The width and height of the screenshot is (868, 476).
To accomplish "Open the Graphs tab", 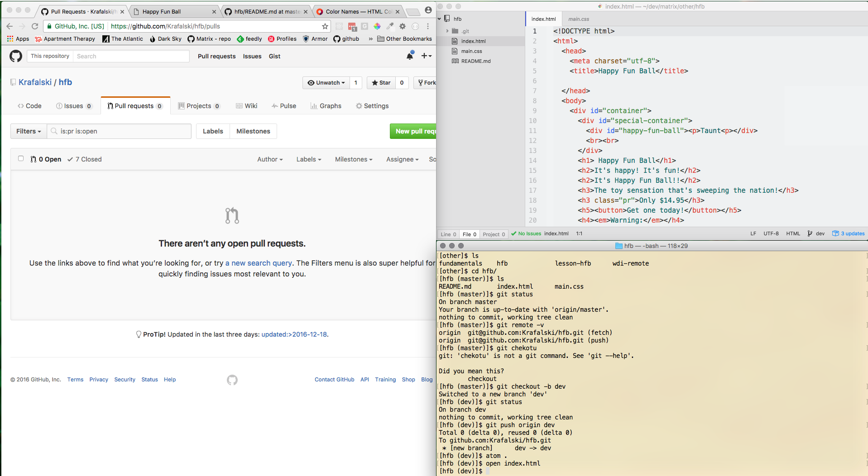I will pos(326,106).
